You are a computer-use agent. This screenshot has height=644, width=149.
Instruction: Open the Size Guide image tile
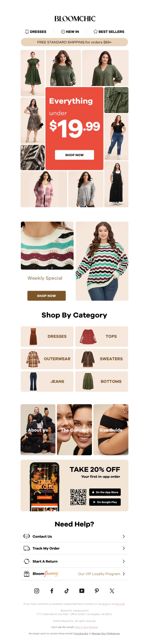[111, 430]
